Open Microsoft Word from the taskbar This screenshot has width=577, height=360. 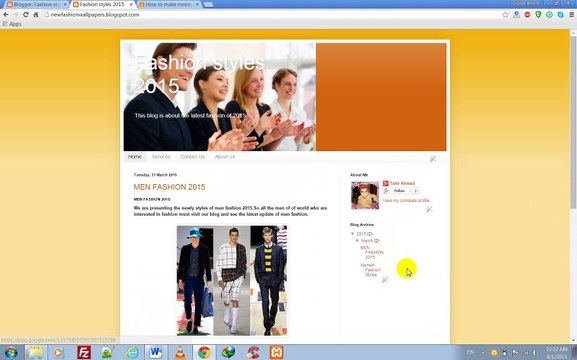point(156,352)
